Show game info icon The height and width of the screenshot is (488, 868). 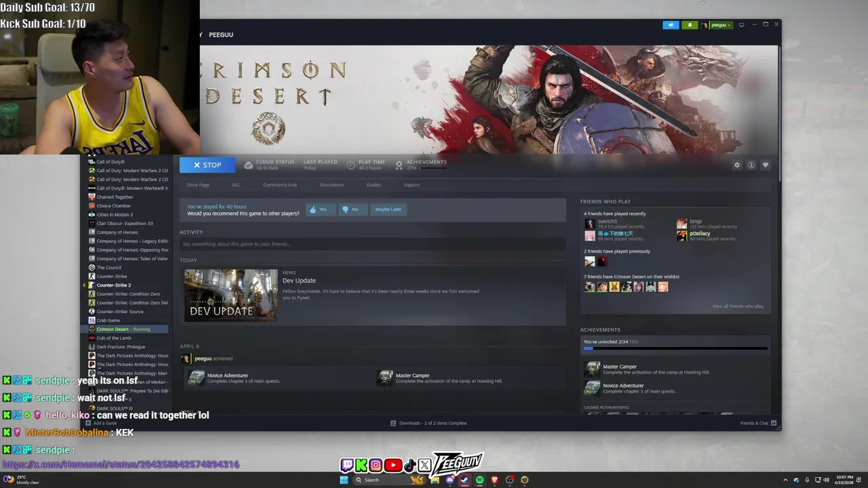coord(751,165)
